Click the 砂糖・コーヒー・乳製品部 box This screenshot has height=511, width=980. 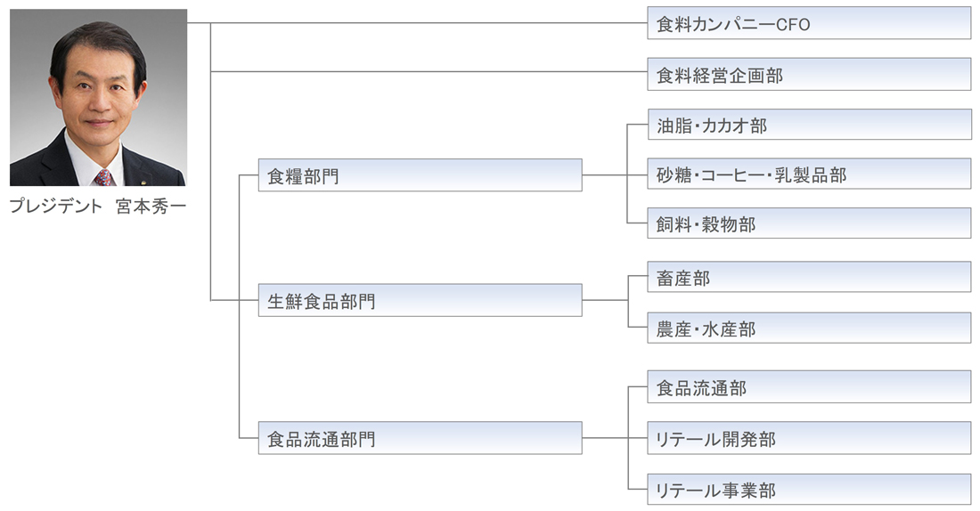809,174
